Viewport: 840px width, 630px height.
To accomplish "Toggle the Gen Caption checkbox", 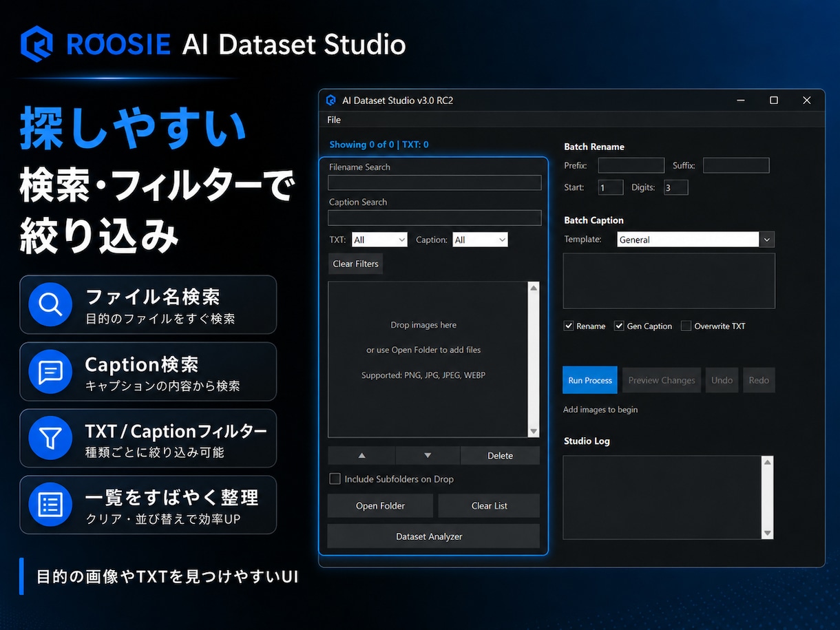I will coord(619,326).
